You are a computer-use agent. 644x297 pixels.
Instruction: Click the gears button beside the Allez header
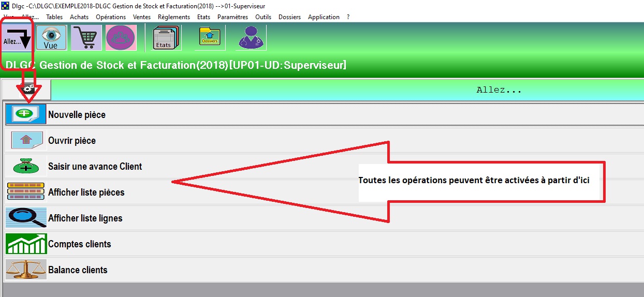(26, 90)
